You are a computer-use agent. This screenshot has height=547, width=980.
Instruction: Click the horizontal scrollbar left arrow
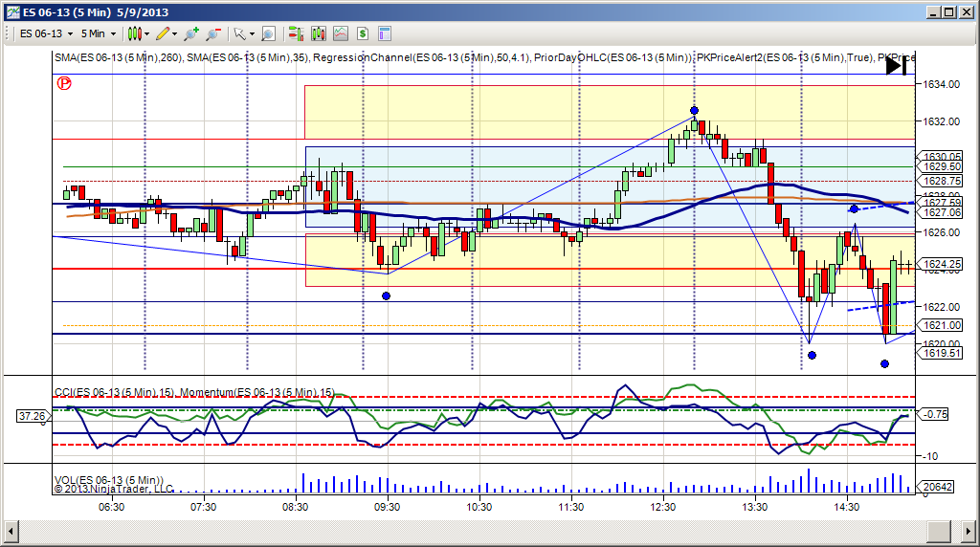click(11, 532)
